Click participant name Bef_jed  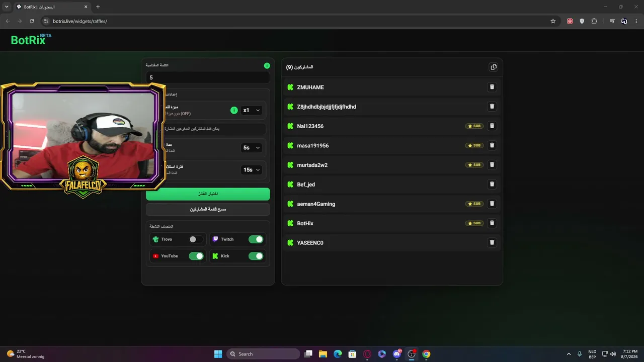pyautogui.click(x=306, y=185)
